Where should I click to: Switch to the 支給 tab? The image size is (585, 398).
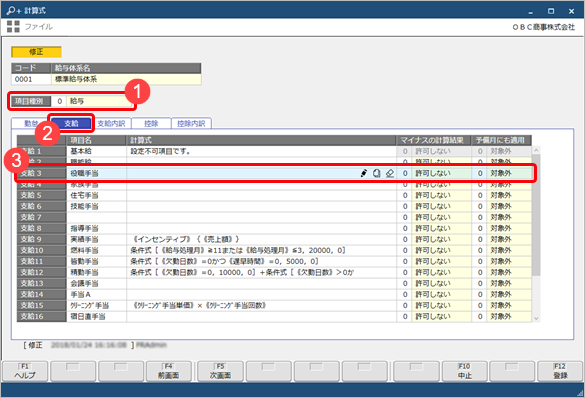point(71,123)
